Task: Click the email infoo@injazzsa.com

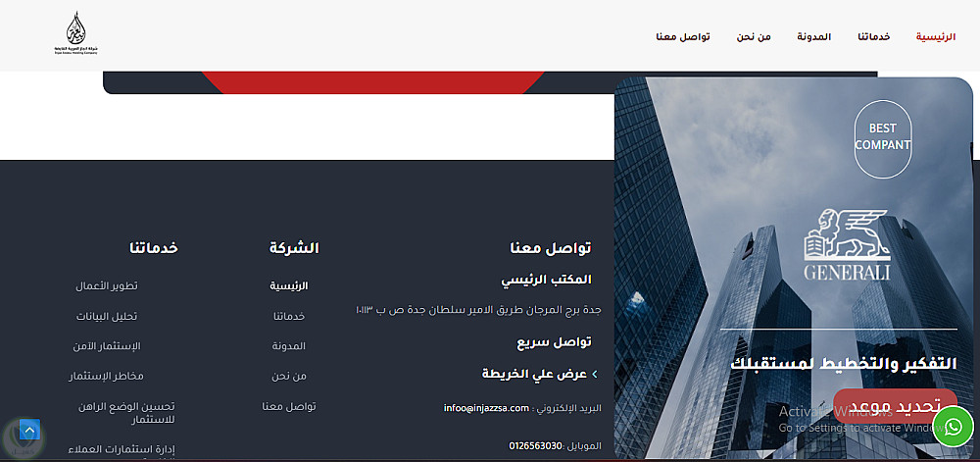Action: (486, 408)
